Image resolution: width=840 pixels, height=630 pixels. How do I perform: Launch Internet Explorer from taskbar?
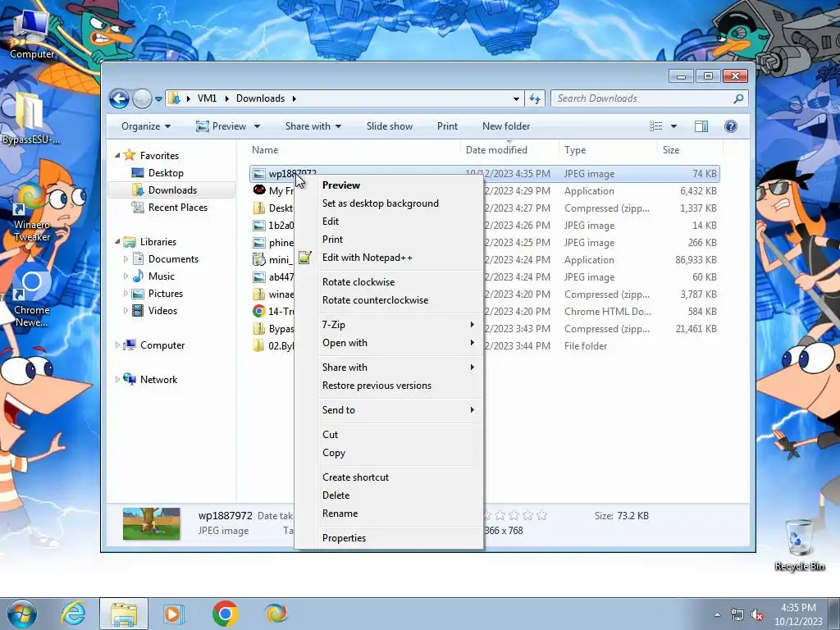tap(73, 614)
